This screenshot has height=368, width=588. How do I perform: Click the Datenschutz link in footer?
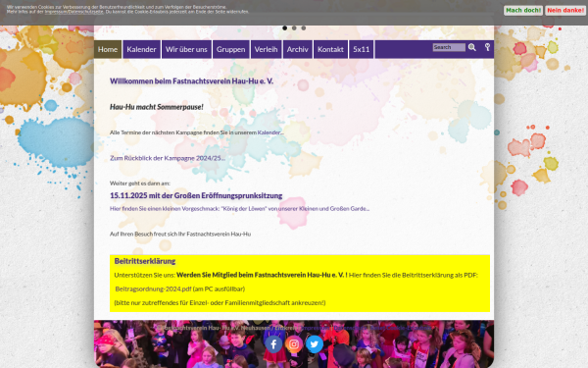click(350, 328)
